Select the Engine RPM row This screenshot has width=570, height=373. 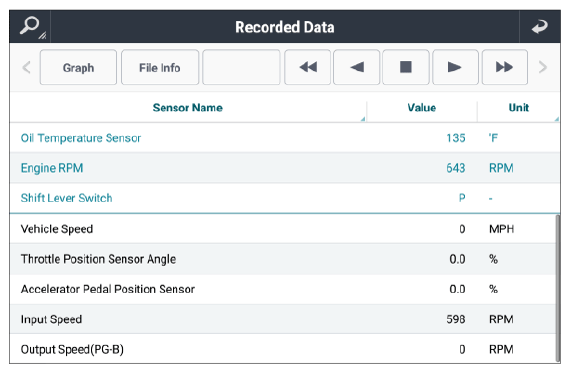285,168
